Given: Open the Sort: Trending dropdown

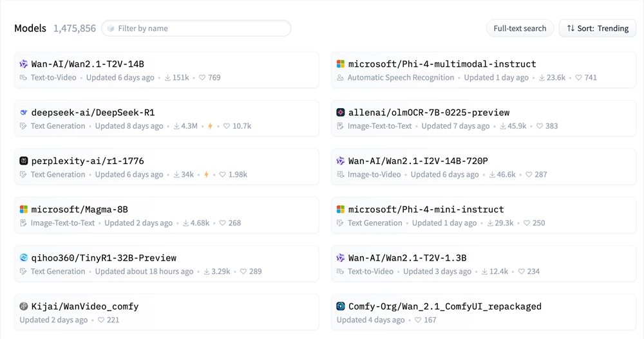Looking at the screenshot, I should point(598,28).
